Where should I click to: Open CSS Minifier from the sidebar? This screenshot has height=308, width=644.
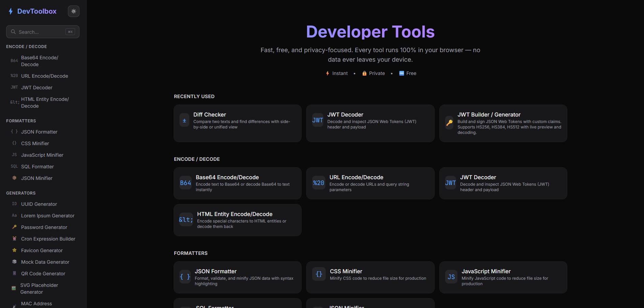35,143
